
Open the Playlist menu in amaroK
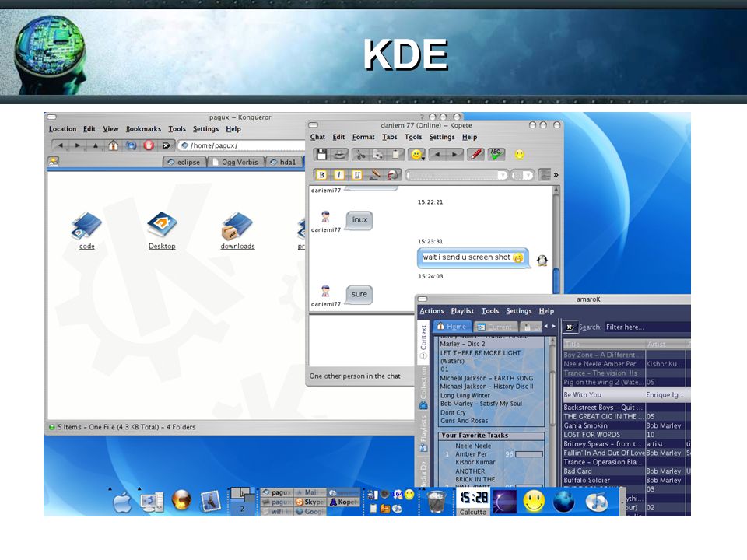pos(462,311)
